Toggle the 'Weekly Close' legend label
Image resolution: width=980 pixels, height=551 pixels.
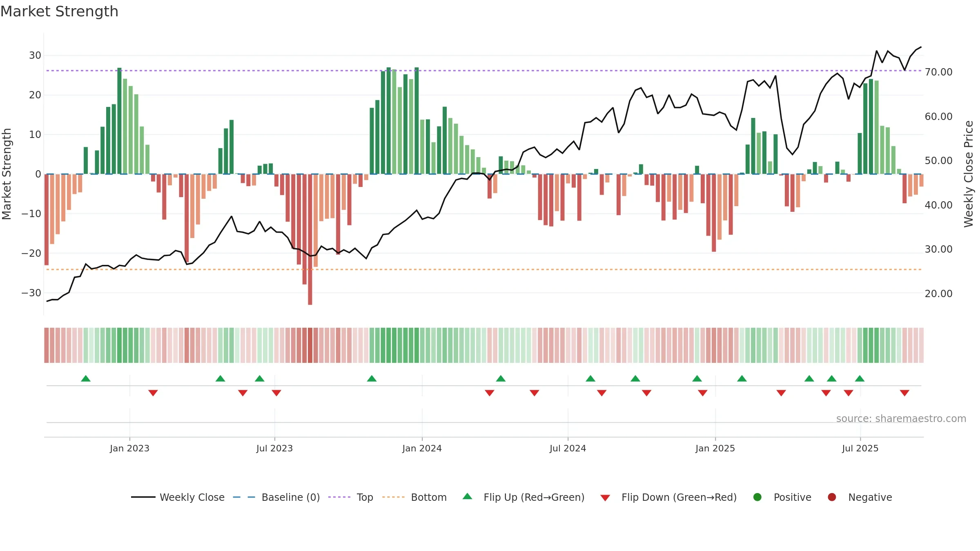click(192, 497)
